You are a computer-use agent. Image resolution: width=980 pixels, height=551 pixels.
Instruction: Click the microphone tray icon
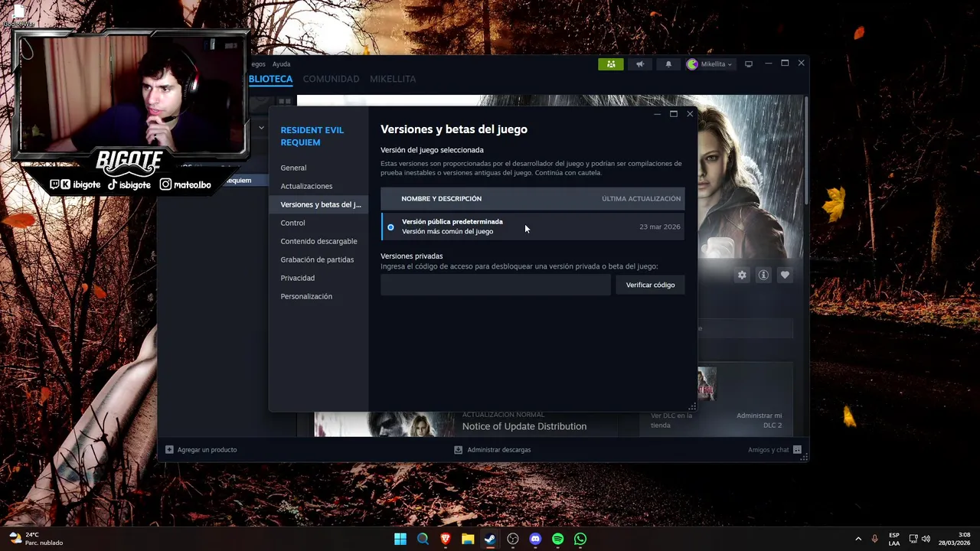[x=874, y=539]
